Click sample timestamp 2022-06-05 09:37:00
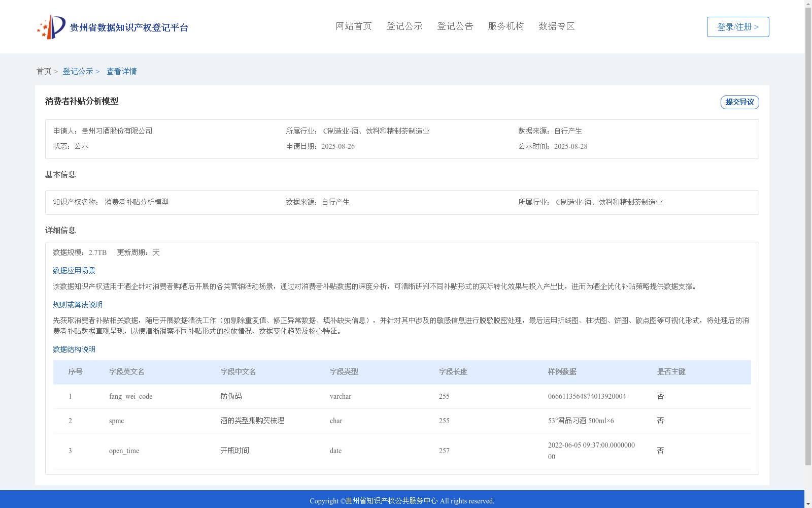The image size is (812, 508). (x=591, y=451)
